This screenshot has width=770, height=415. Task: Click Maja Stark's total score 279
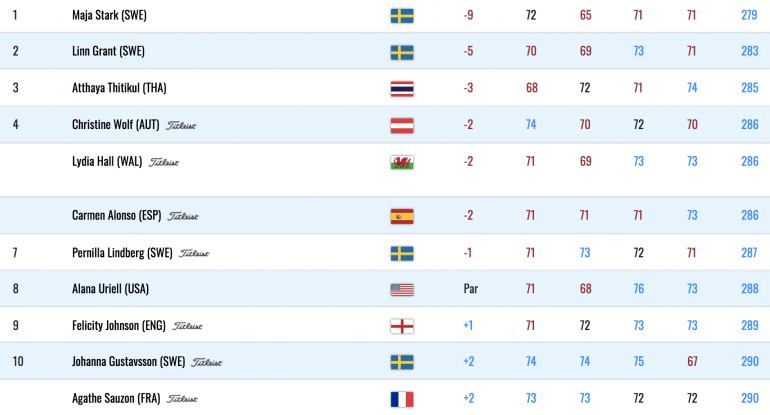(749, 15)
